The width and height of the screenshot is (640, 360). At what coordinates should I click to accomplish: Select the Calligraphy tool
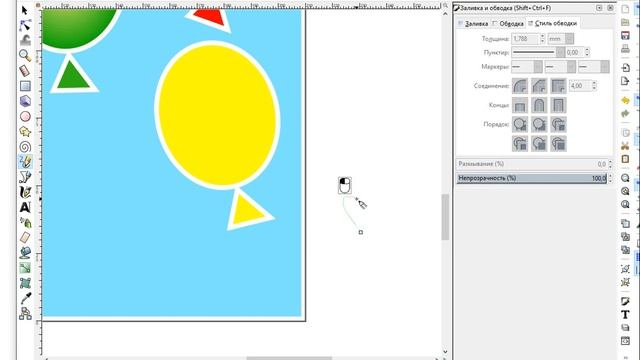[x=25, y=192]
